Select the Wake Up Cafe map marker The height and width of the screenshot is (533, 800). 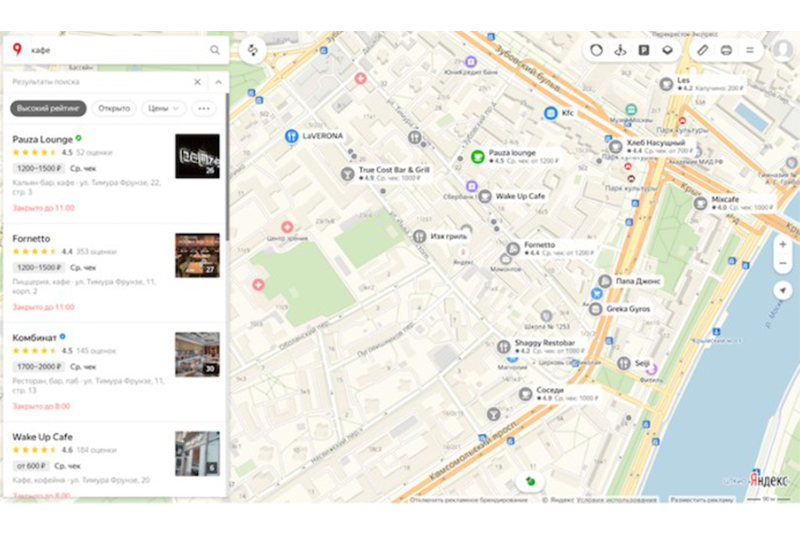pos(485,196)
